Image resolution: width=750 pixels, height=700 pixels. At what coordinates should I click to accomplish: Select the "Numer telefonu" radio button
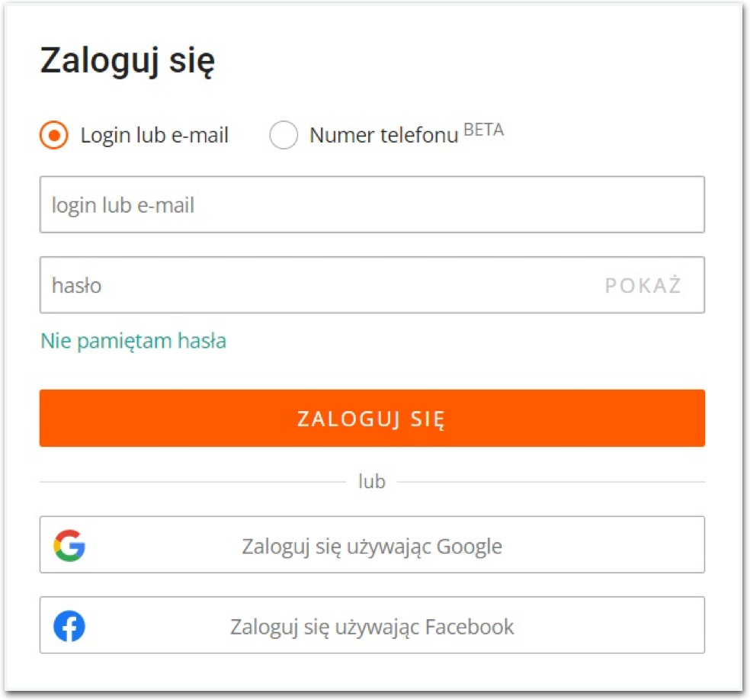pyautogui.click(x=284, y=136)
